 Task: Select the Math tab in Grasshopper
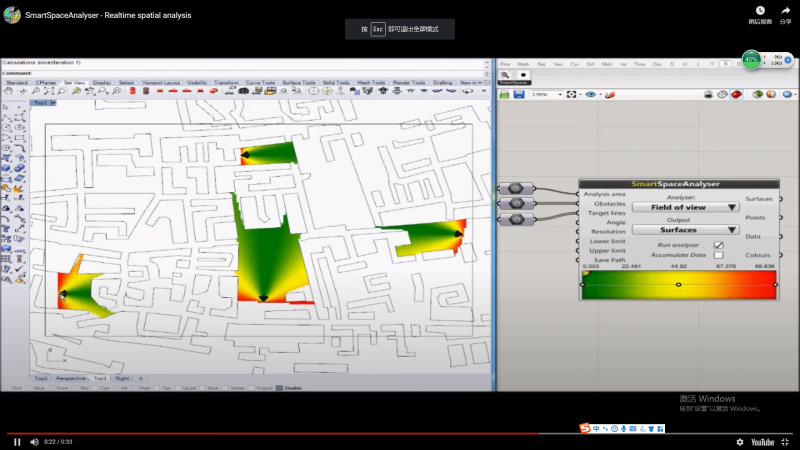523,64
